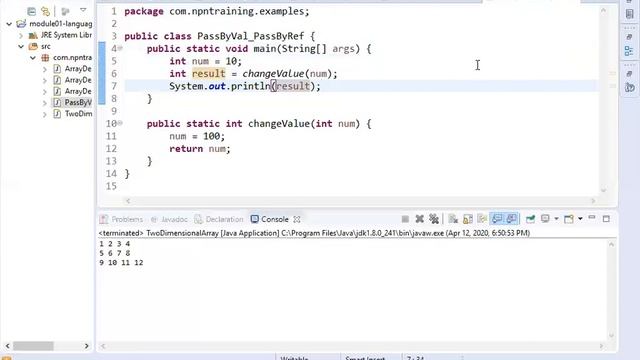
Task: Restore upper stacked view in right trim
Action: coord(629,37)
